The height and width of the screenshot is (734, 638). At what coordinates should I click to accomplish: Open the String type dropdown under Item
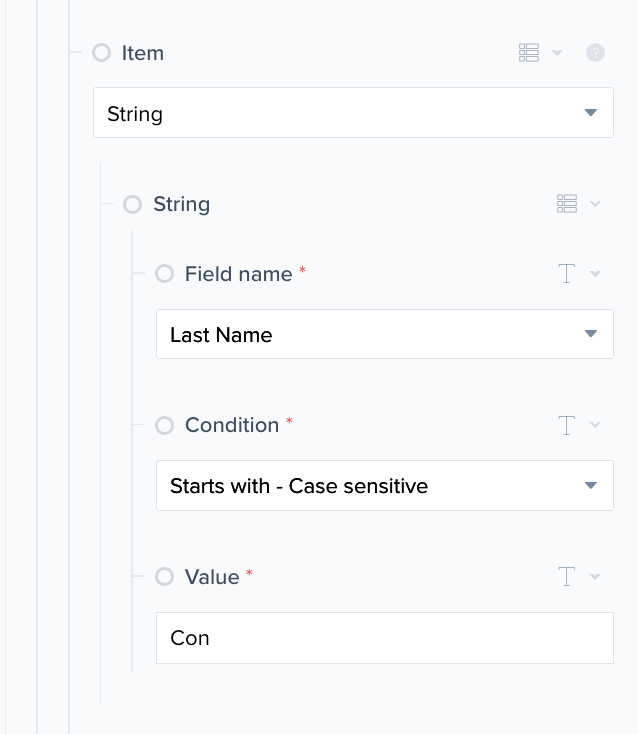(353, 113)
